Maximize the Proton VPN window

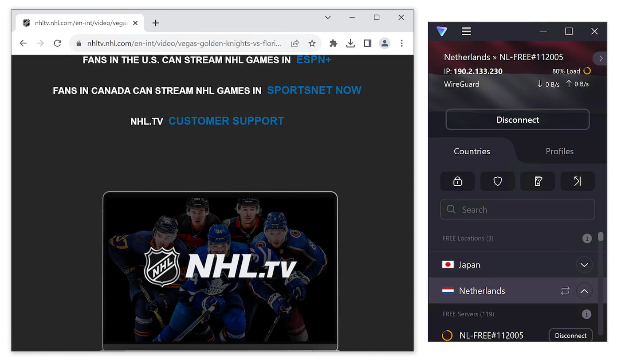[x=569, y=31]
